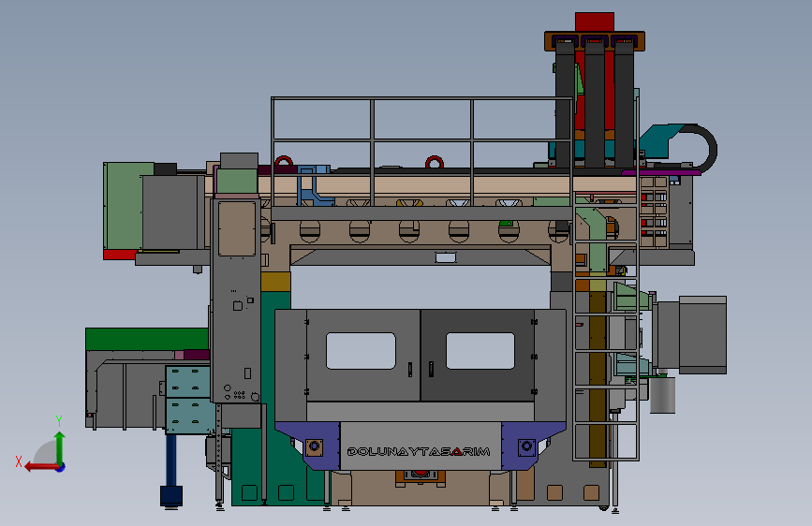Select the right red lifting eye on the beam

tap(434, 162)
